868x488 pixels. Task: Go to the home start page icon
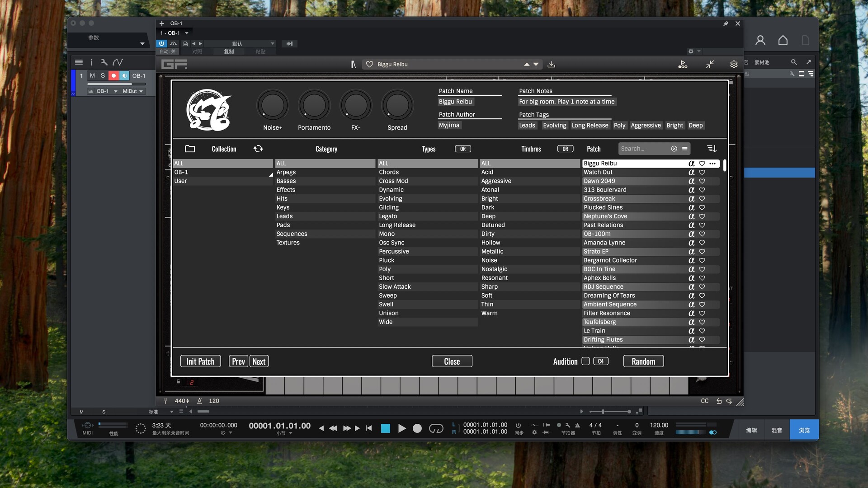pyautogui.click(x=783, y=41)
